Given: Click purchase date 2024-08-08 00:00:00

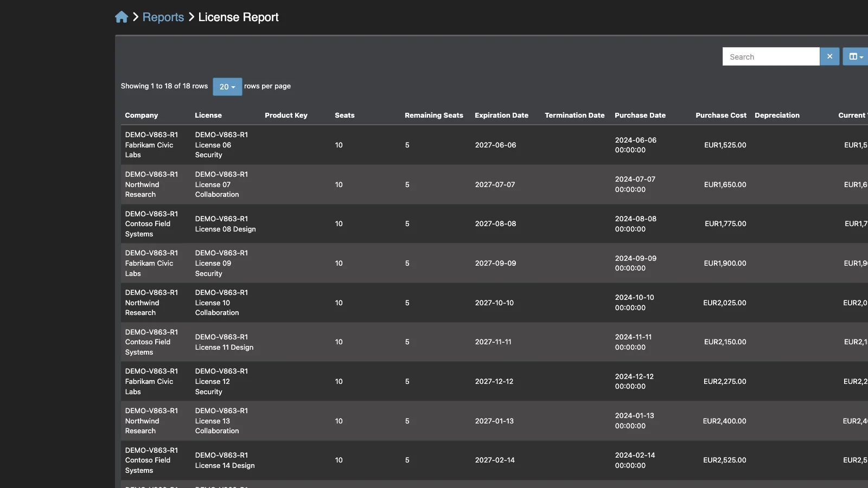Looking at the screenshot, I should (x=635, y=224).
